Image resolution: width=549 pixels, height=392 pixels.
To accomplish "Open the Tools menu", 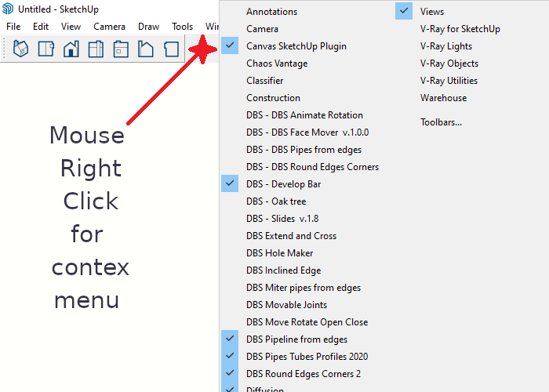I will 182,27.
